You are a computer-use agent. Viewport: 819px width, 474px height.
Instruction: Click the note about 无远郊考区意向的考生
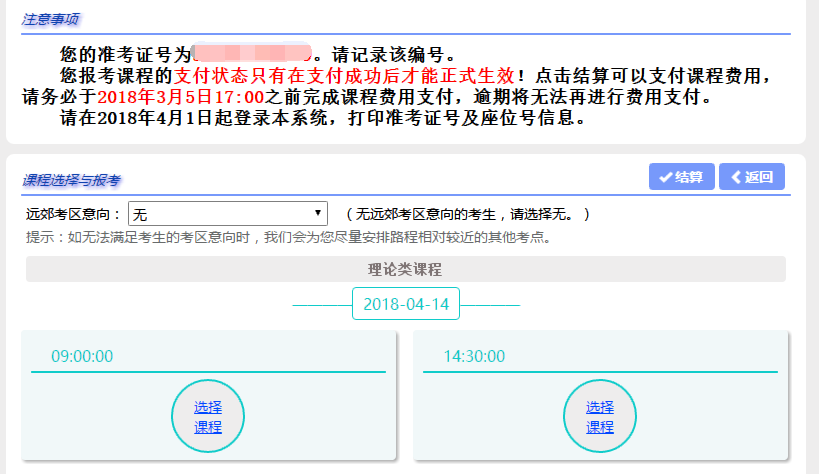467,214
